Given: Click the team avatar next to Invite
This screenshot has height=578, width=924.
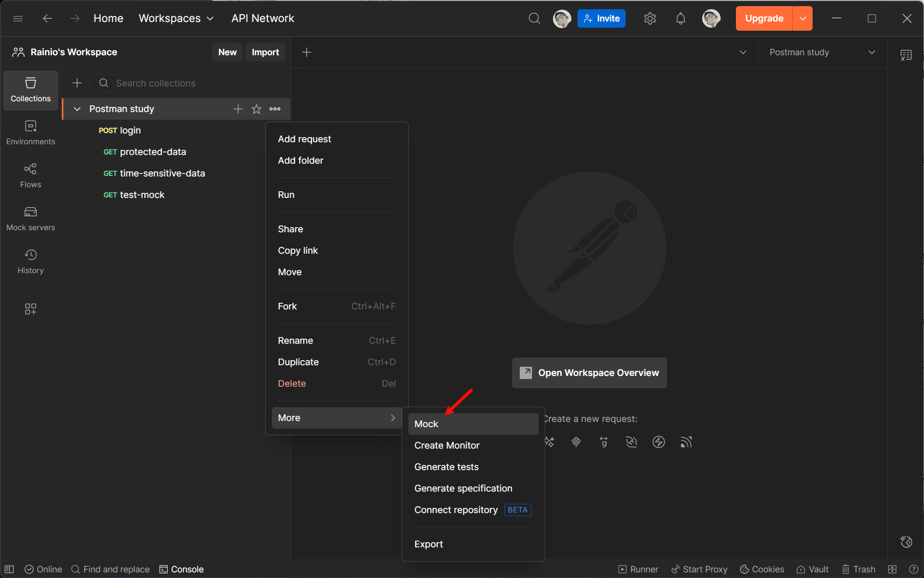Looking at the screenshot, I should (562, 18).
